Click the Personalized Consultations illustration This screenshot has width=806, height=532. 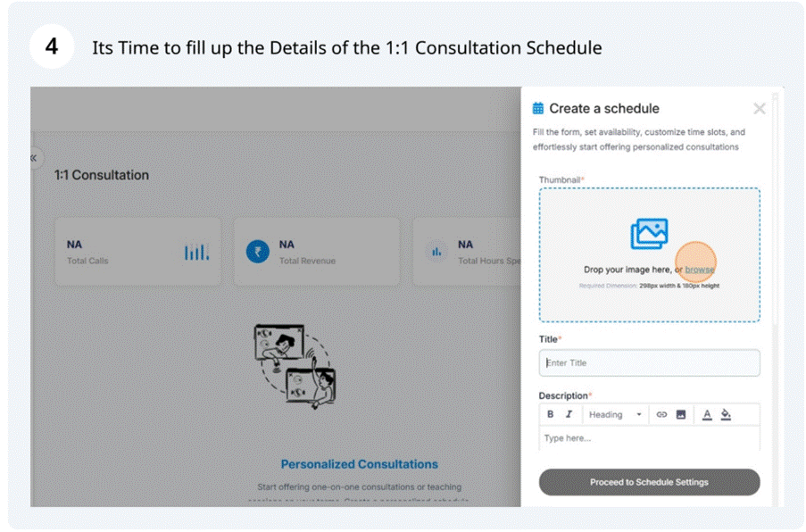(295, 366)
